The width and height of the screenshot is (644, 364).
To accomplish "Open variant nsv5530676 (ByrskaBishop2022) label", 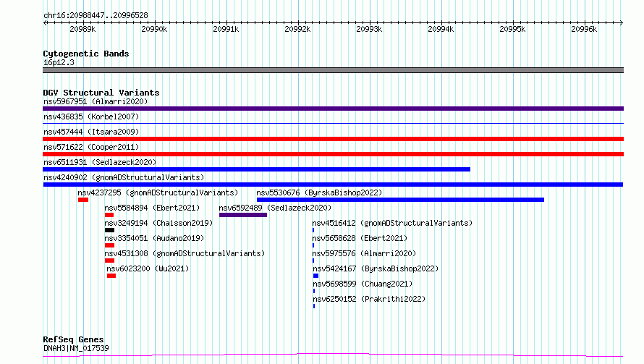I will (x=319, y=192).
